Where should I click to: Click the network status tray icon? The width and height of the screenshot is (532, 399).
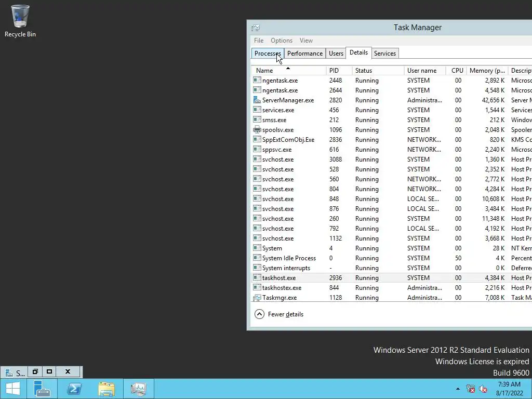(471, 389)
